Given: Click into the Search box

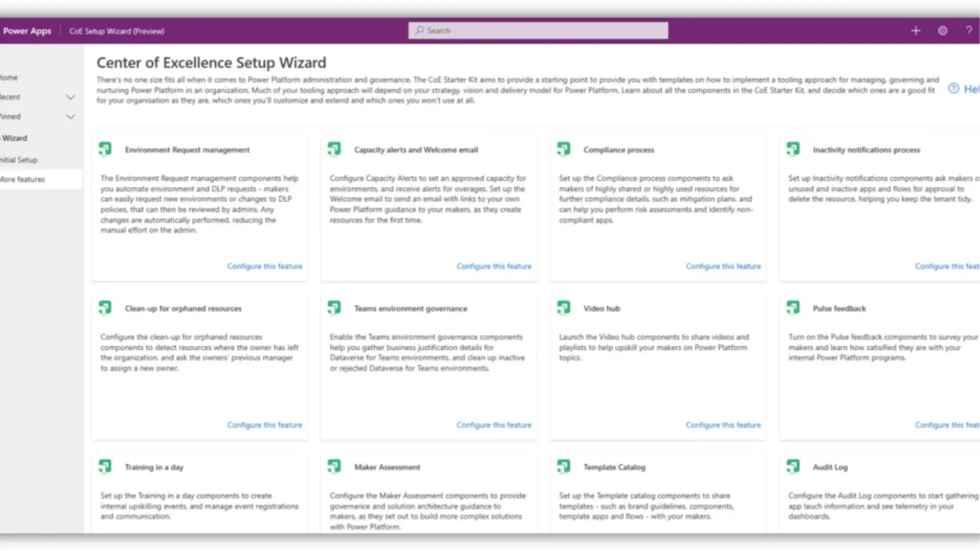Looking at the screenshot, I should [538, 31].
